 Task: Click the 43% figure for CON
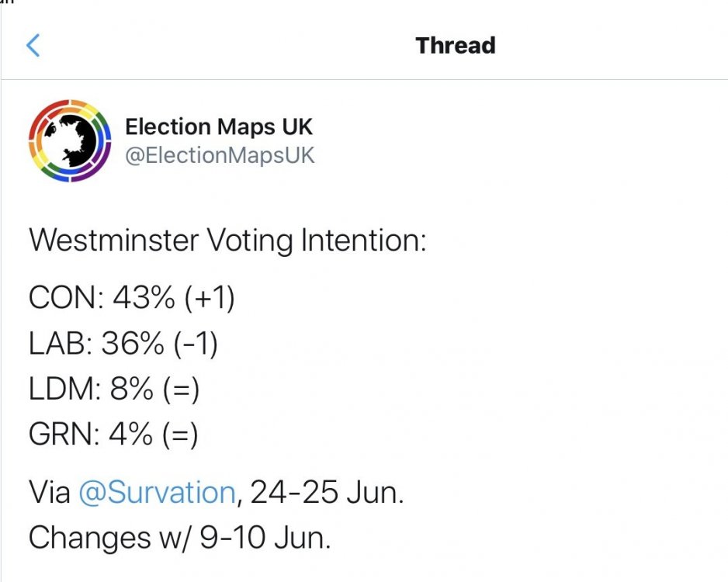tap(144, 298)
